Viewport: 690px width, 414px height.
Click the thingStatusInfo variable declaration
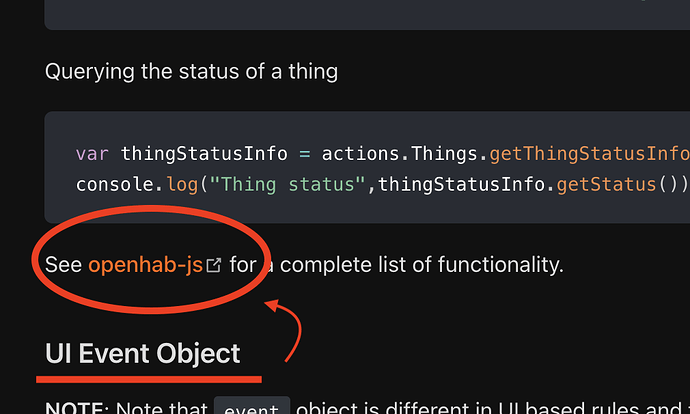(x=204, y=154)
